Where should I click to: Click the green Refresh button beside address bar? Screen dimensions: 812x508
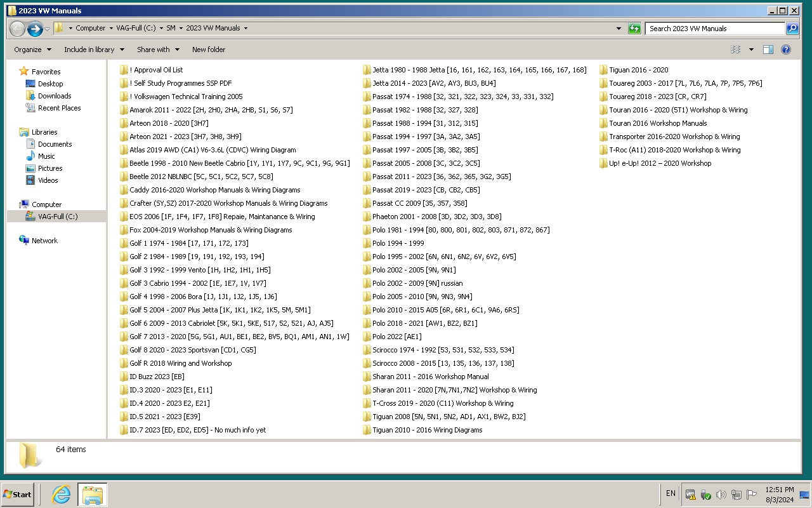click(x=634, y=29)
